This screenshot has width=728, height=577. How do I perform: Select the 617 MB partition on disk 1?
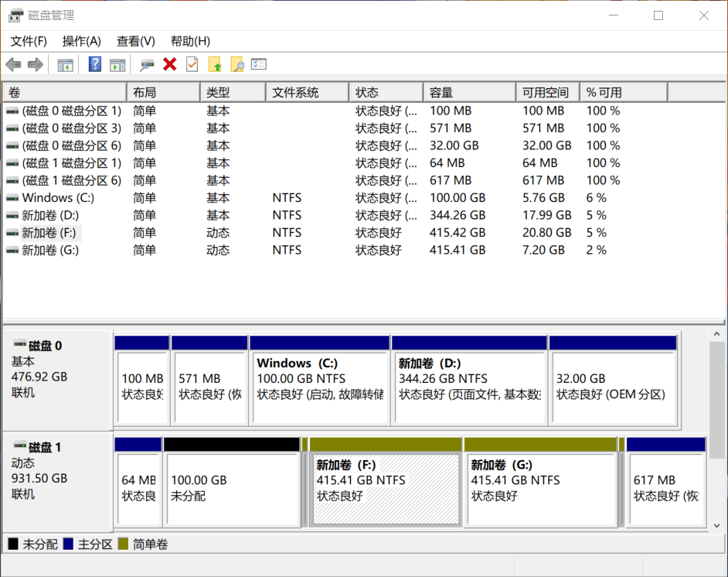point(666,482)
